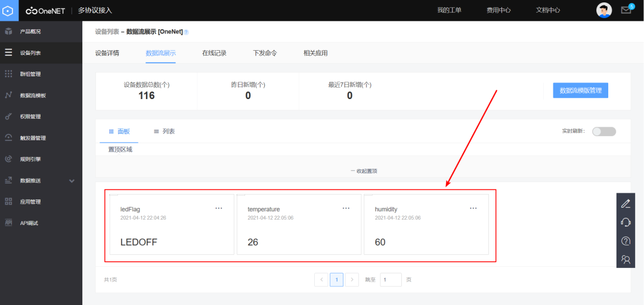Click the humidity value 60
Image resolution: width=644 pixels, height=305 pixels.
[x=380, y=242]
